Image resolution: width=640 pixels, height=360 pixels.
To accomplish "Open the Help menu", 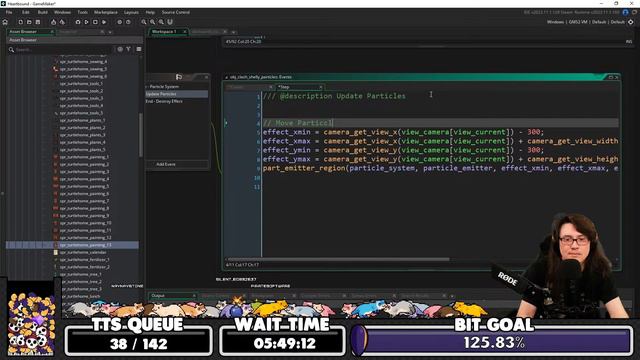I will pos(150,12).
